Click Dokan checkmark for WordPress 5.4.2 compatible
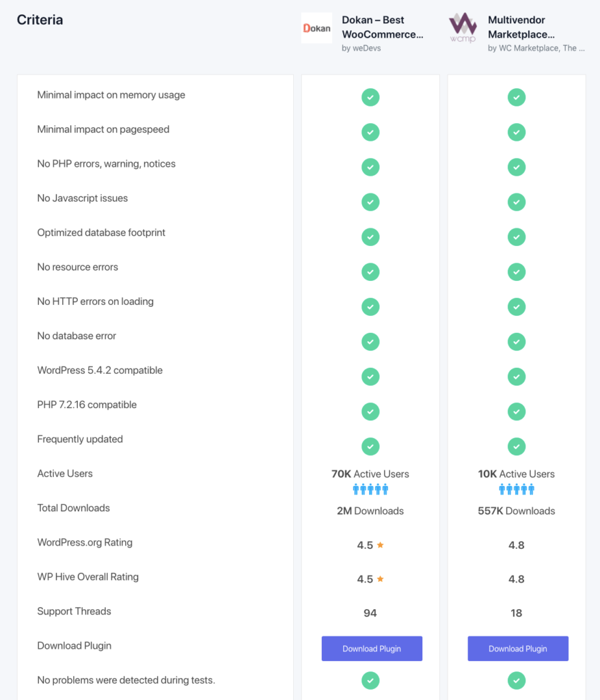The height and width of the screenshot is (700, 600). 370,377
